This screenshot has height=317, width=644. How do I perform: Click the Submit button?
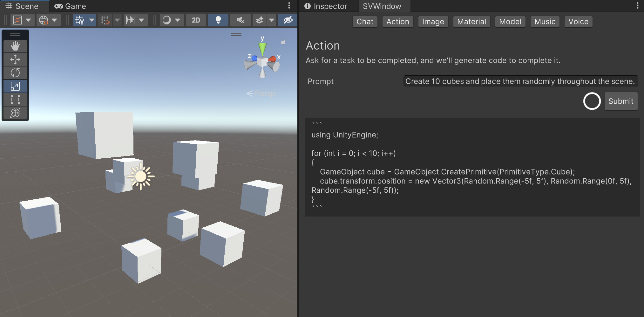(x=620, y=101)
